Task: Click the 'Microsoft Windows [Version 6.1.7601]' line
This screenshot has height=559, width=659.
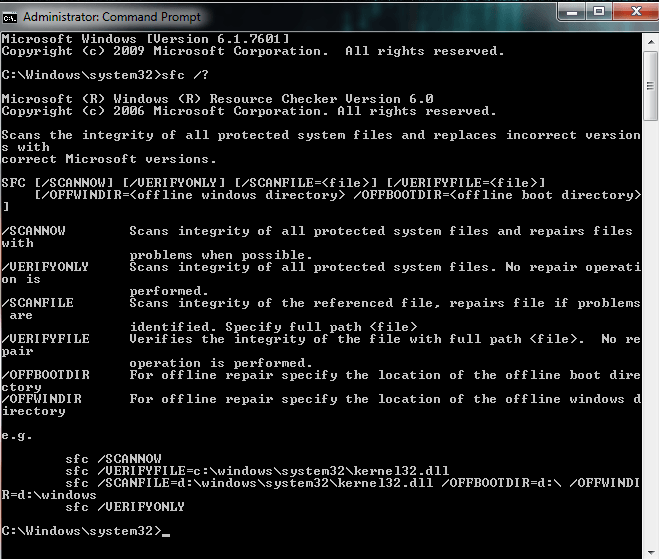Action: [145, 39]
